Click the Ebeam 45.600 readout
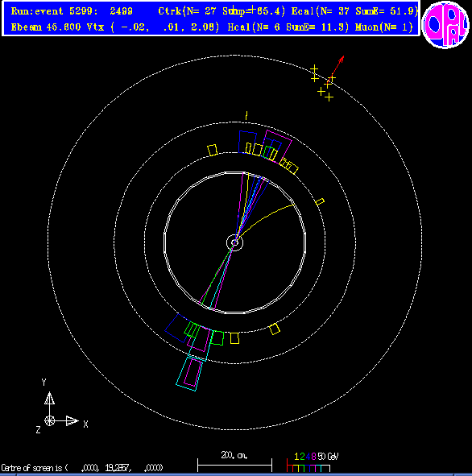 [46, 27]
